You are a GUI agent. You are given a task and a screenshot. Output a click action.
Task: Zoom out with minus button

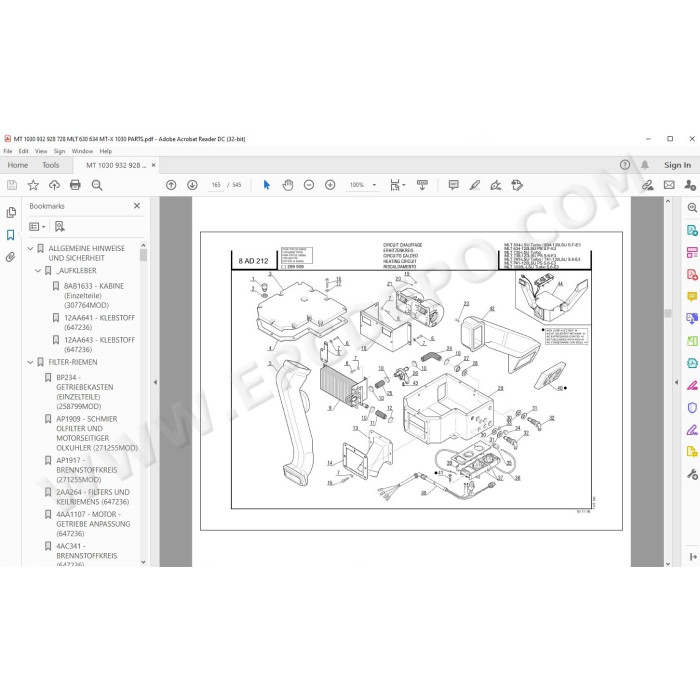point(309,185)
